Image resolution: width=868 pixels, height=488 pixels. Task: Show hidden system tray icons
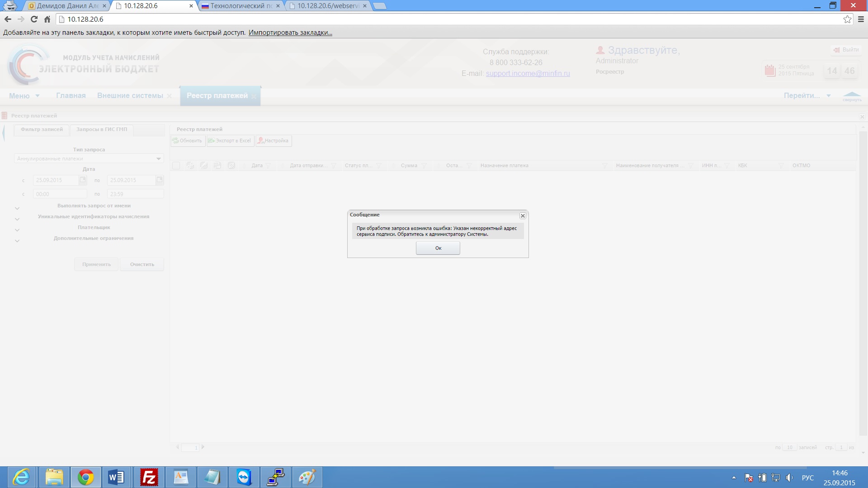click(x=734, y=478)
